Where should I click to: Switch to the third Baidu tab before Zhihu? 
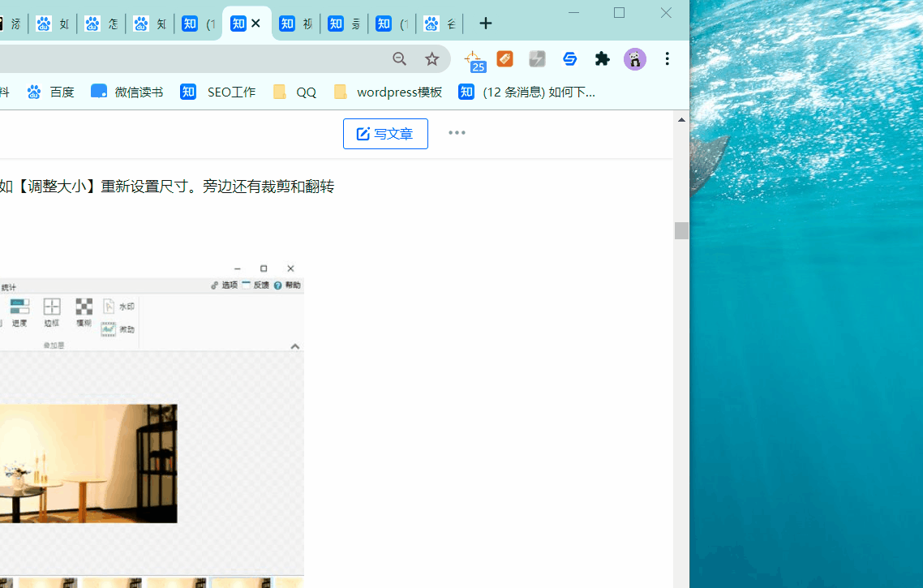[150, 24]
